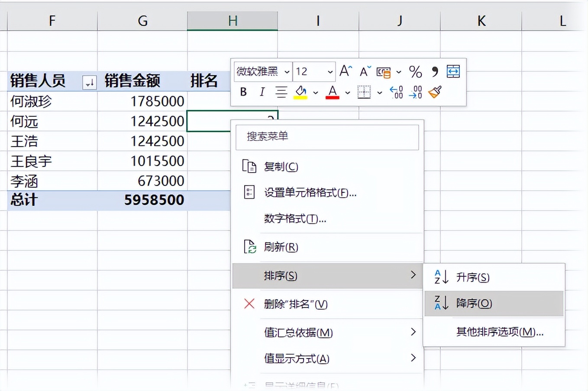Select the cell containing 王良宇
Viewport: 588px width, 391px height.
click(x=52, y=161)
